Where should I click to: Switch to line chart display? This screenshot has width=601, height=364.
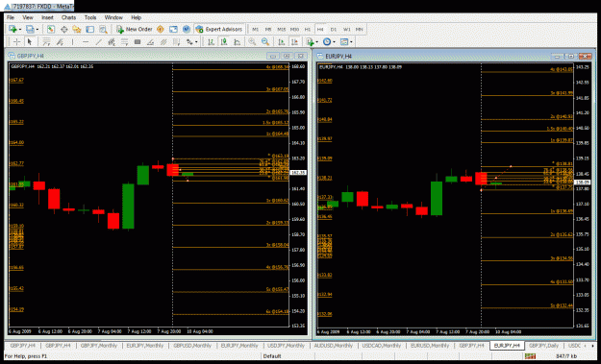click(x=237, y=41)
